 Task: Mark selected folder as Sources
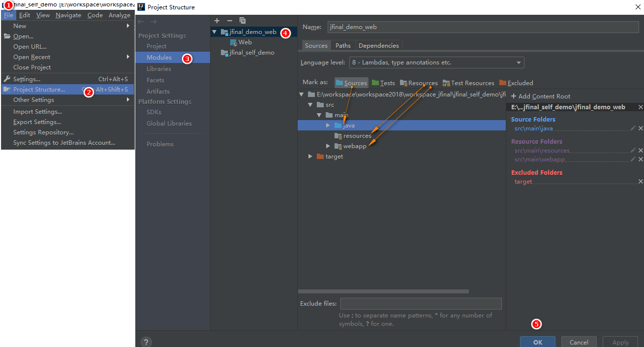click(x=351, y=83)
